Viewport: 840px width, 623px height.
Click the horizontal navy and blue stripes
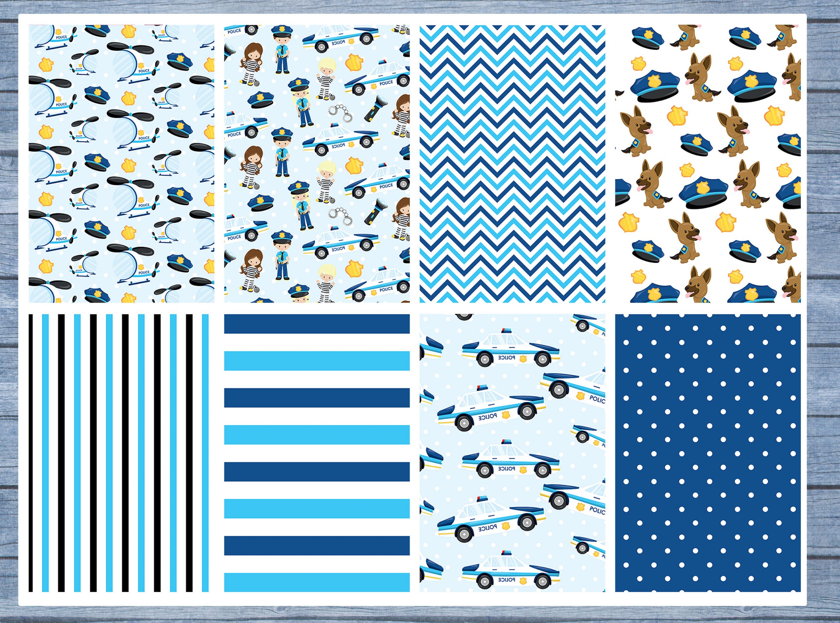pyautogui.click(x=317, y=452)
